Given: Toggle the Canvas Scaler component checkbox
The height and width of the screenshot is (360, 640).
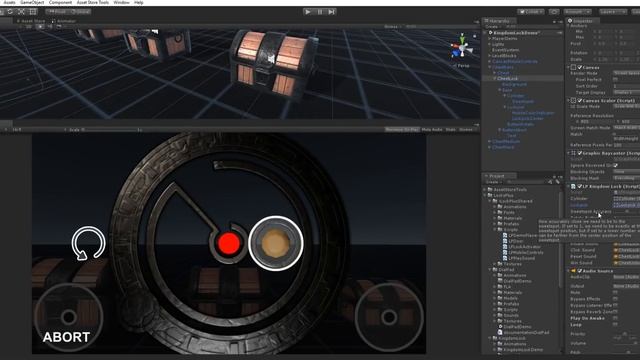Looking at the screenshot, I should coord(580,100).
